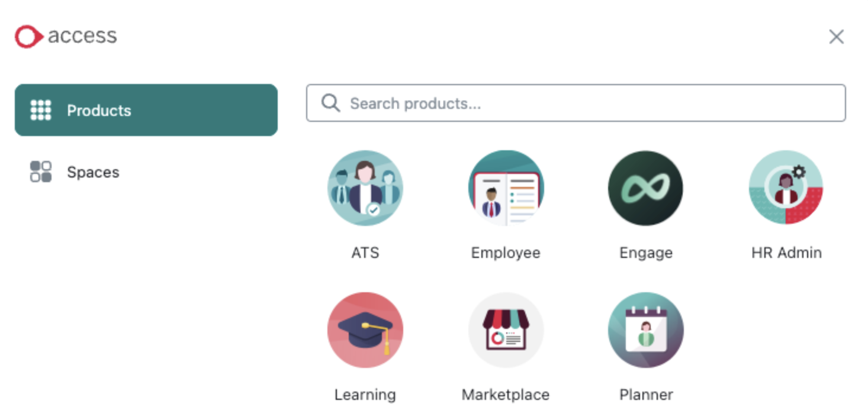Click the ATS text label
The image size is (868, 420).
tap(365, 253)
